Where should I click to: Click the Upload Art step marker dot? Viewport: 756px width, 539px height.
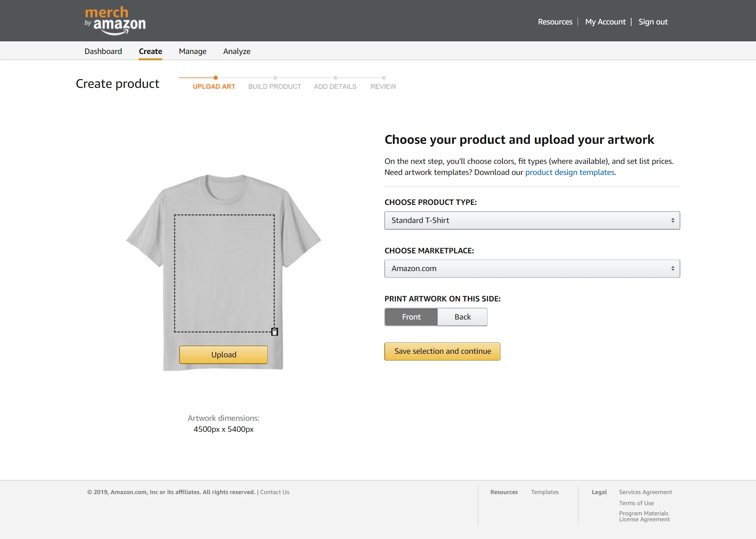215,78
